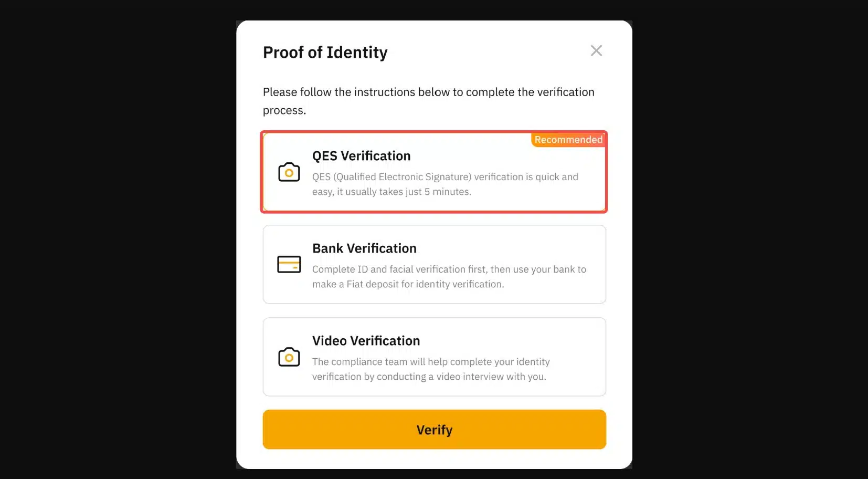Click the QES Verification heading text

pos(361,156)
